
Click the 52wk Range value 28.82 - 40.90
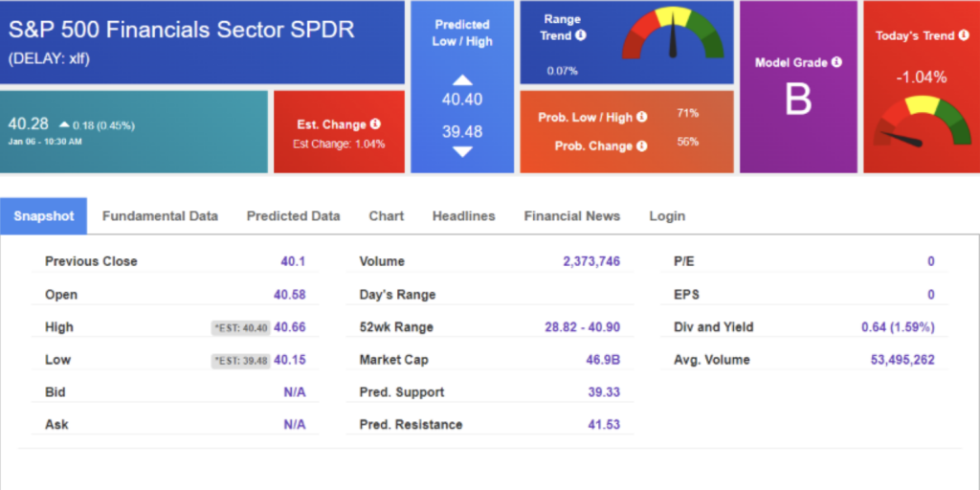tap(583, 327)
